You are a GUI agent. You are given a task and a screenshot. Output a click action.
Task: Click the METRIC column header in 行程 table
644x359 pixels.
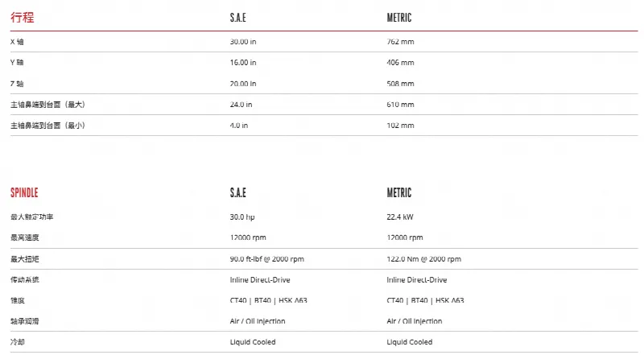(398, 18)
